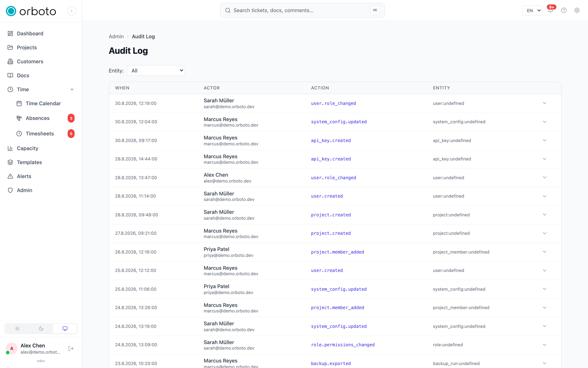
Task: Click the orboto logo icon
Action: pos(11,11)
